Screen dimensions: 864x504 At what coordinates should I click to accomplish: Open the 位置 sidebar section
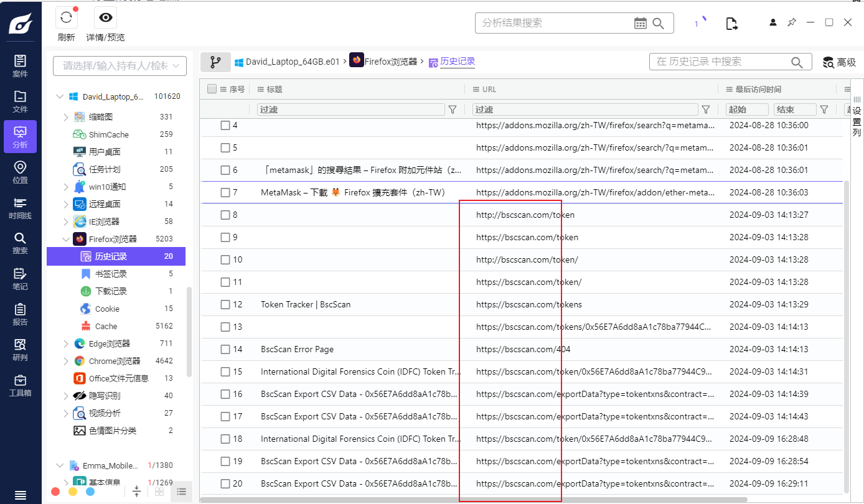[x=20, y=172]
